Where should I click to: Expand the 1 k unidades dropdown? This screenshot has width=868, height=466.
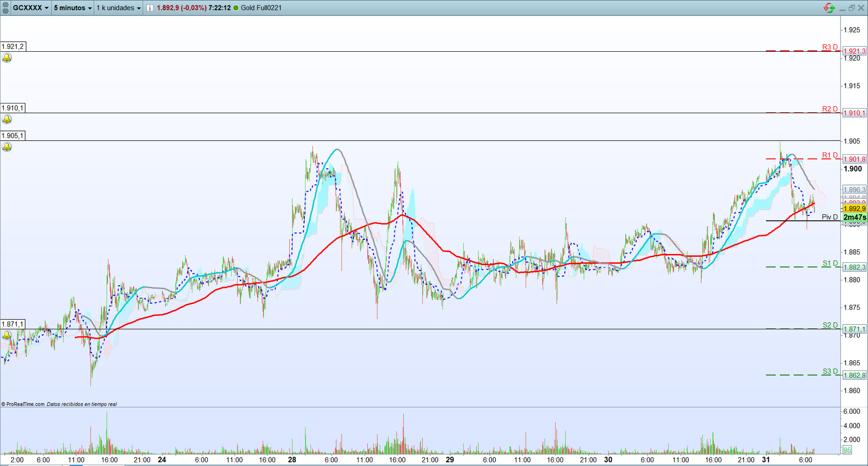(x=118, y=8)
